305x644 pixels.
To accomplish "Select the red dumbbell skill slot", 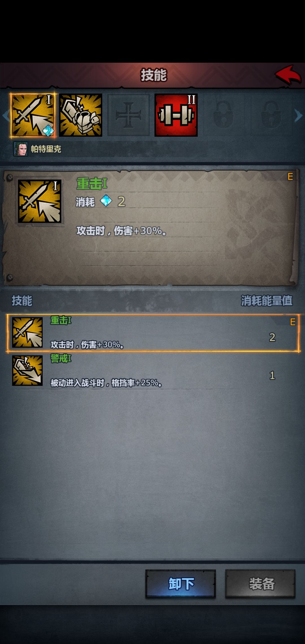I will click(176, 115).
